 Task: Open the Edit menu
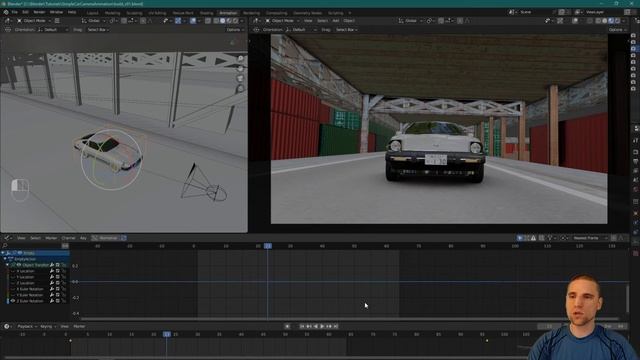(x=25, y=12)
